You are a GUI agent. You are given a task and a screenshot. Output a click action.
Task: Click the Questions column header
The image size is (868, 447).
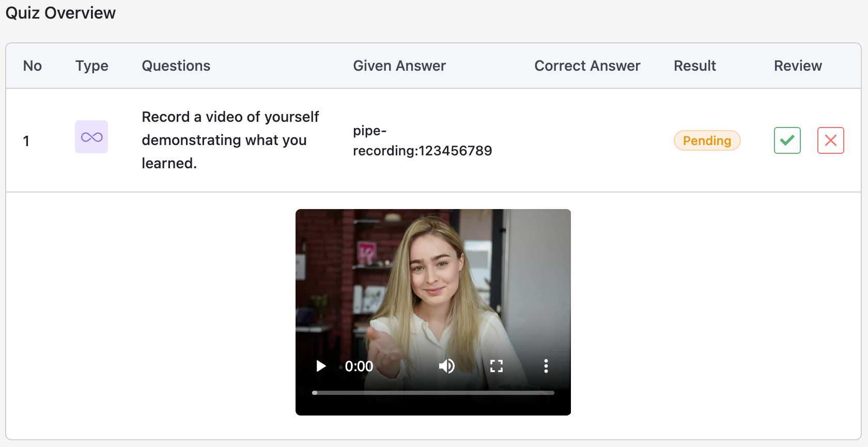click(x=176, y=66)
